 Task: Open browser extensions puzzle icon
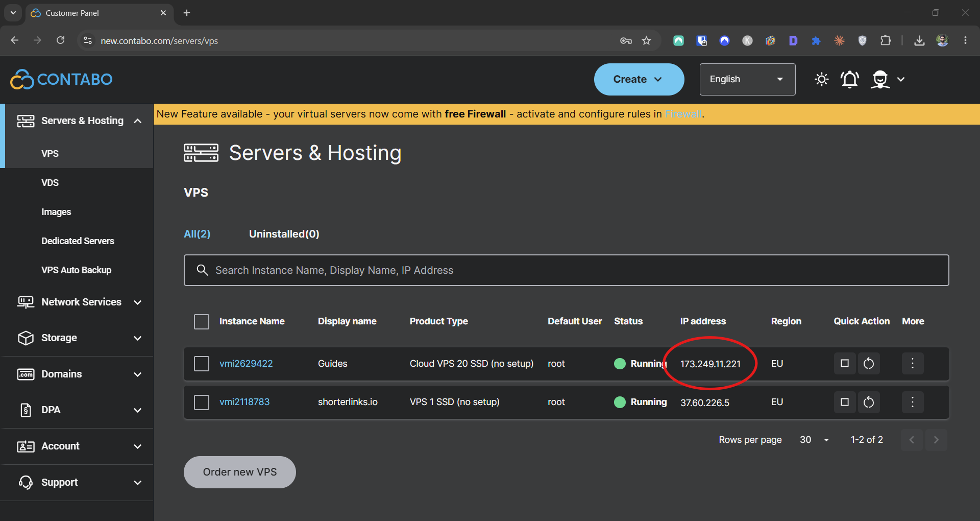886,41
